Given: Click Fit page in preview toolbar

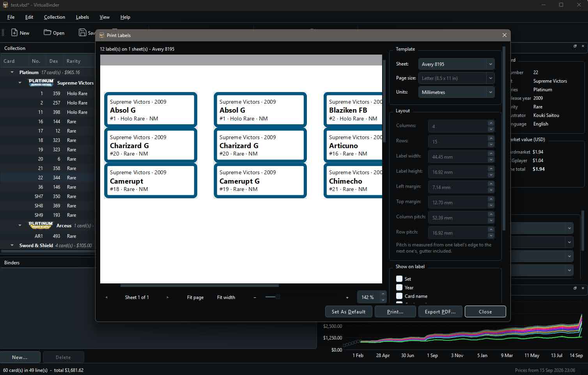Looking at the screenshot, I should (x=195, y=297).
